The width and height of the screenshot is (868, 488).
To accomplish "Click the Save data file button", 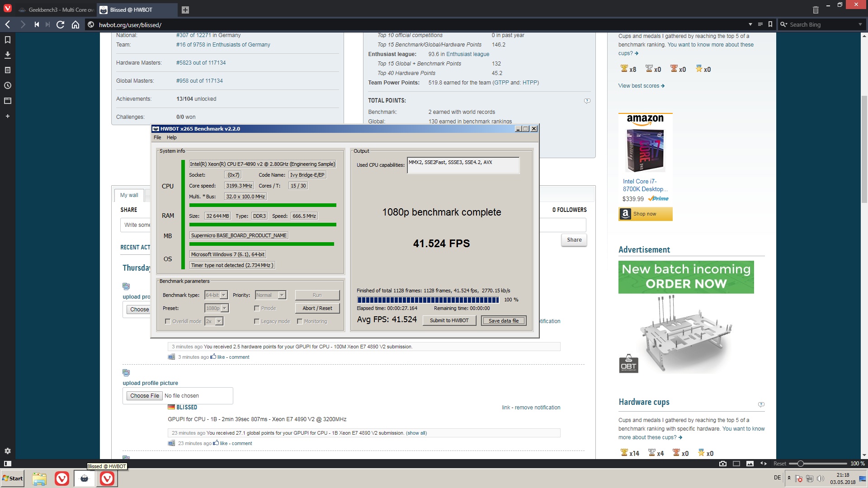I will pos(504,320).
